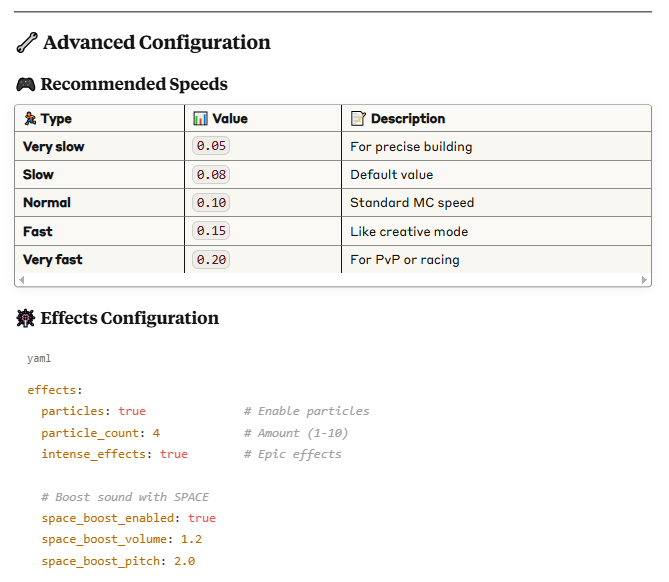
Task: Click the game controller icon near Recommended Speeds
Action: click(x=26, y=85)
